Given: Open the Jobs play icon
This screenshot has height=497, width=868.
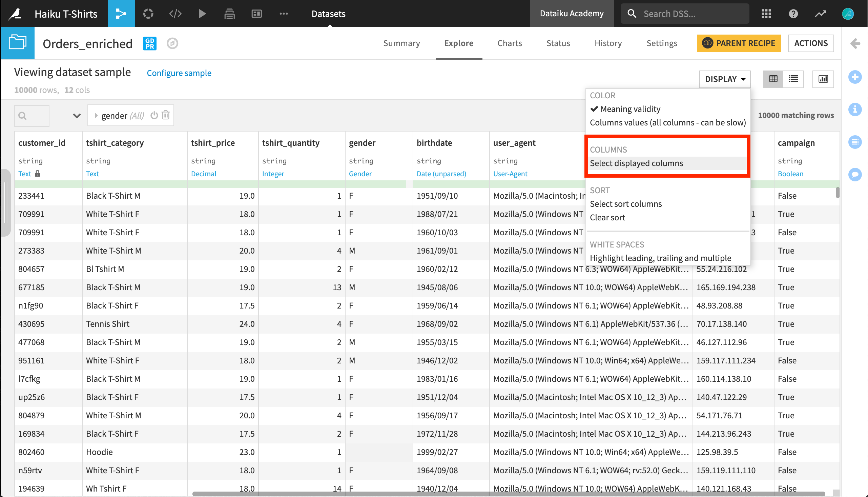Looking at the screenshot, I should pos(202,14).
